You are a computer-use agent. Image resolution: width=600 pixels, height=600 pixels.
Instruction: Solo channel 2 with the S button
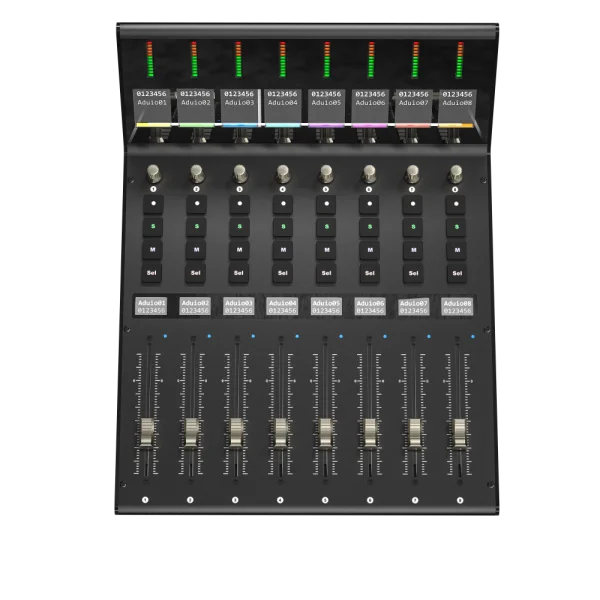(197, 227)
